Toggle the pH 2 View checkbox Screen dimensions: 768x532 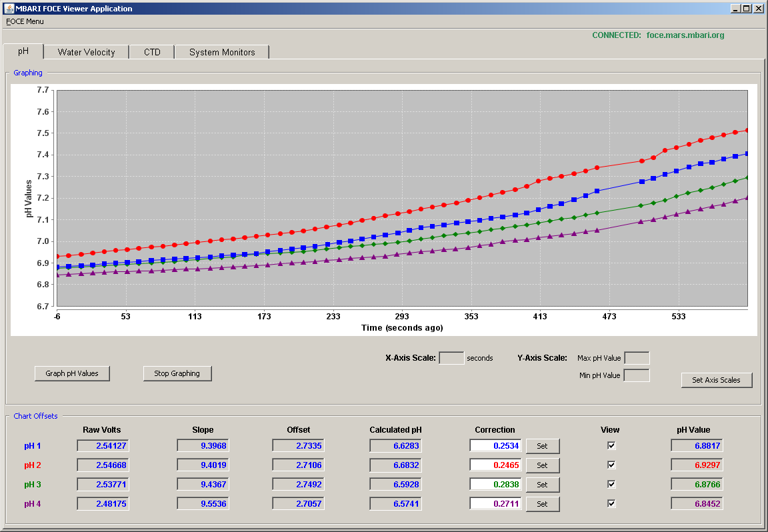[611, 465]
